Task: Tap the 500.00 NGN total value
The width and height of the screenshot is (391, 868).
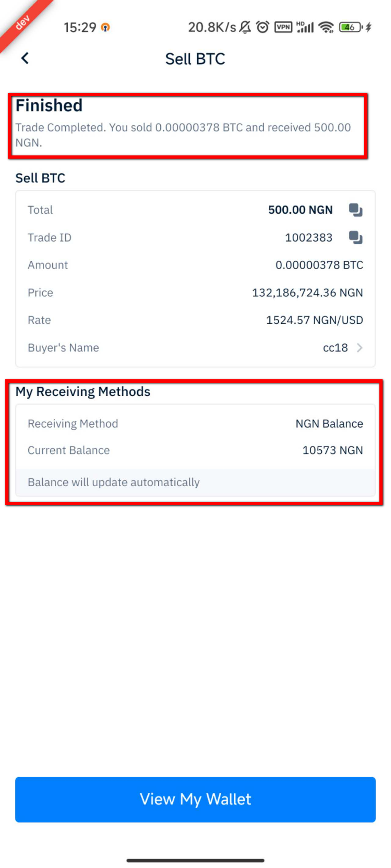Action: click(x=300, y=210)
